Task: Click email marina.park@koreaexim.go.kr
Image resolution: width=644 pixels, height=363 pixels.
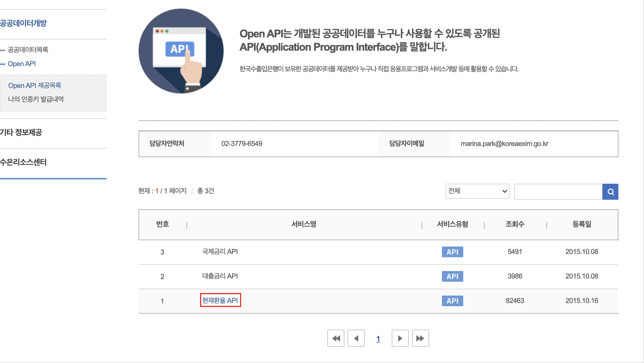Action: tap(505, 143)
